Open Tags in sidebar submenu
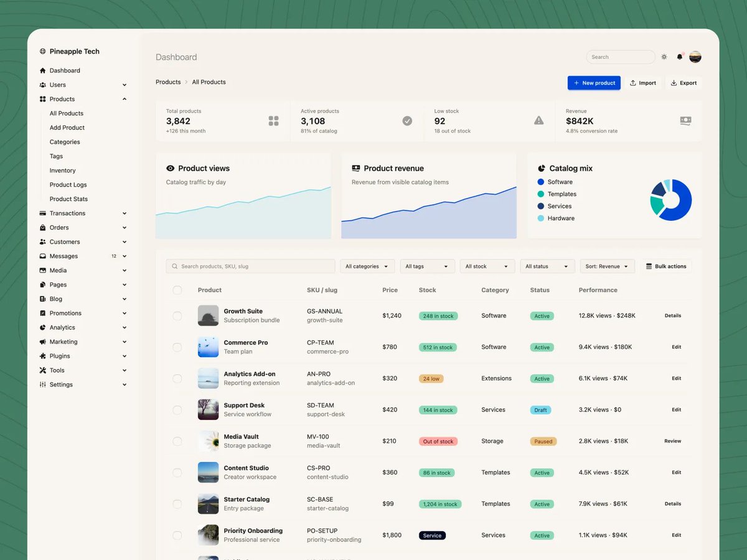747x560 pixels. click(x=56, y=157)
